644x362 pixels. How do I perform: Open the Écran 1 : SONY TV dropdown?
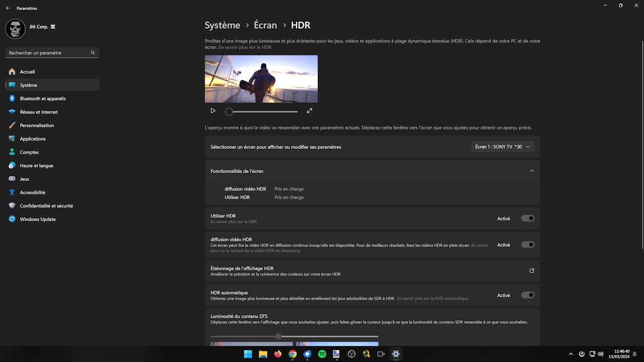tap(502, 146)
